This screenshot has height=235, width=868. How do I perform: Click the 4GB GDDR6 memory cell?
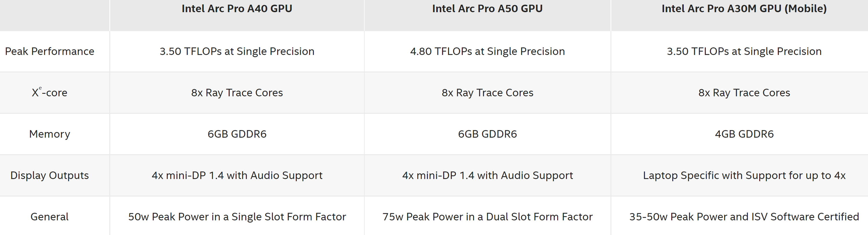tap(744, 134)
